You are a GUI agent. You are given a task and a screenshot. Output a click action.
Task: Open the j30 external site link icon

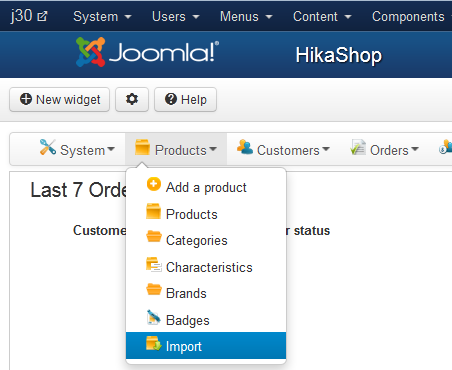tap(42, 16)
